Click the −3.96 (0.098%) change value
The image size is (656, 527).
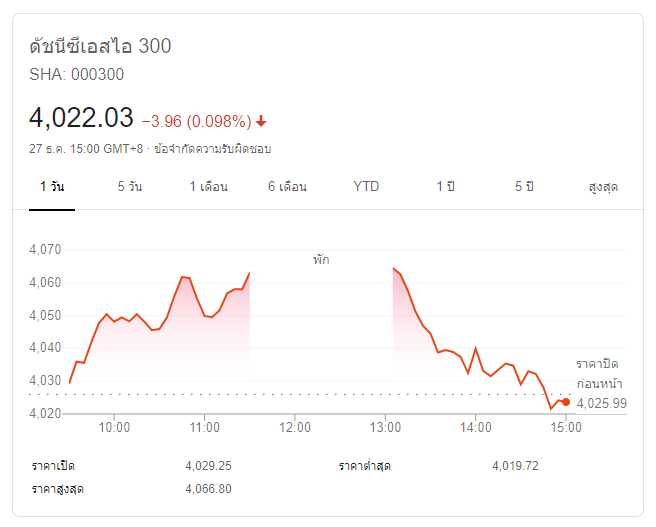pos(196,121)
